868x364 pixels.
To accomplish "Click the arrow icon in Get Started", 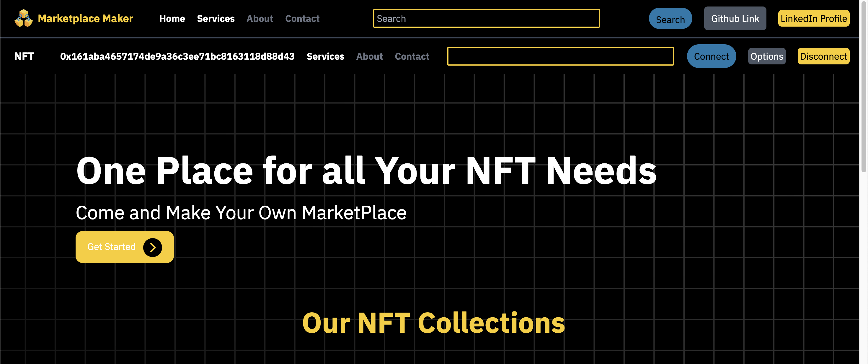I will point(152,247).
